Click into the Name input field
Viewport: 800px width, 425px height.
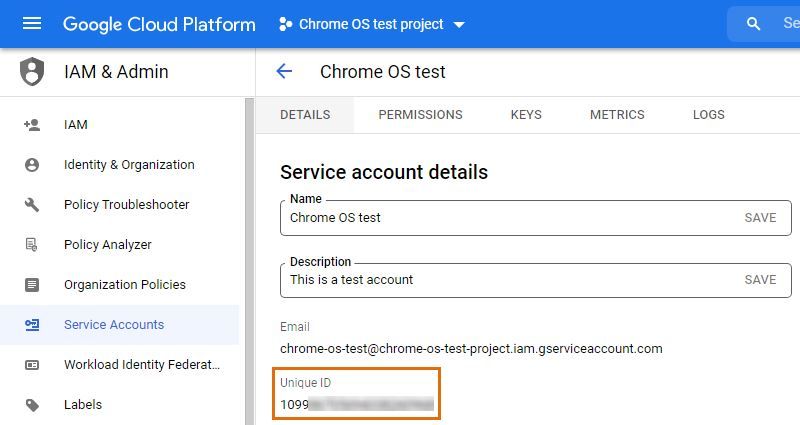point(500,218)
